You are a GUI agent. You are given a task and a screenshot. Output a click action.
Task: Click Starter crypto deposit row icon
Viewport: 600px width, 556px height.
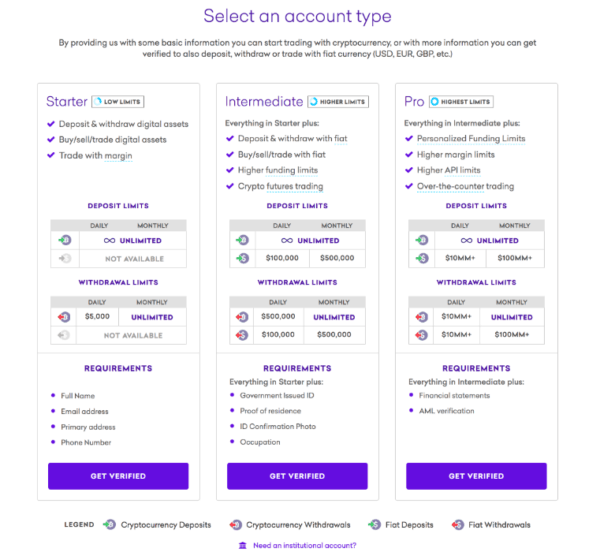(65, 240)
